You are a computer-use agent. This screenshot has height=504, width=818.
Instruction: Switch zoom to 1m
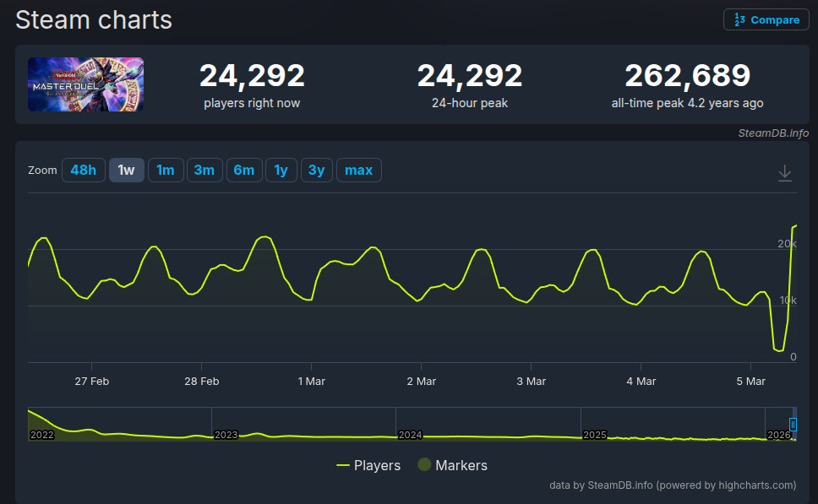tap(166, 171)
